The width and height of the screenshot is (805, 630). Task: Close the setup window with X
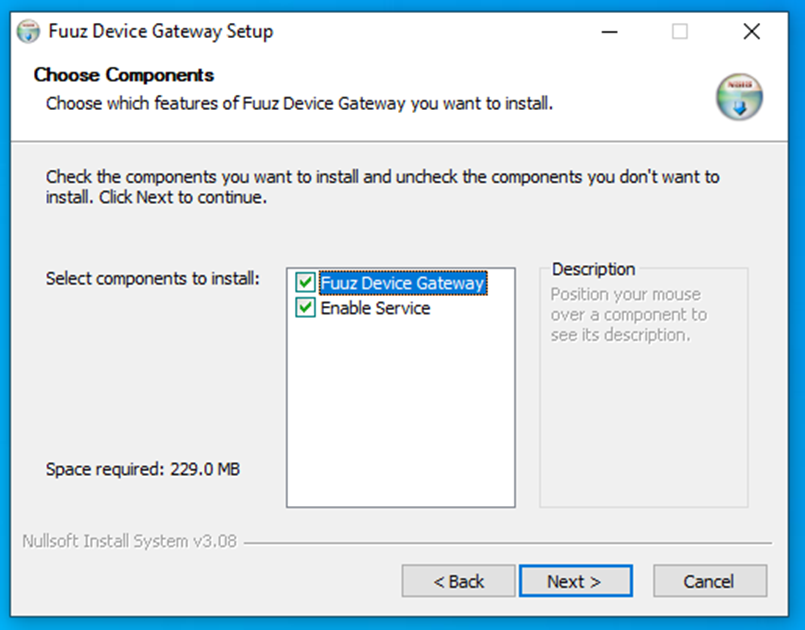point(752,32)
